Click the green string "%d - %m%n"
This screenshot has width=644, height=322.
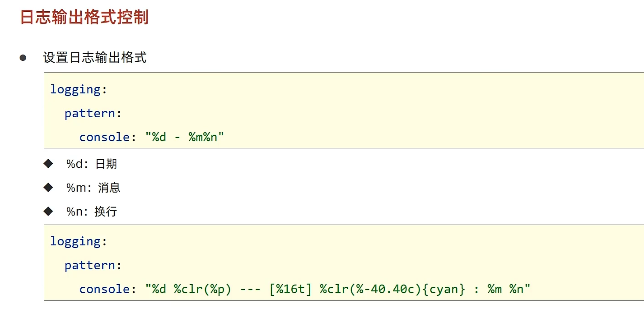pyautogui.click(x=185, y=137)
